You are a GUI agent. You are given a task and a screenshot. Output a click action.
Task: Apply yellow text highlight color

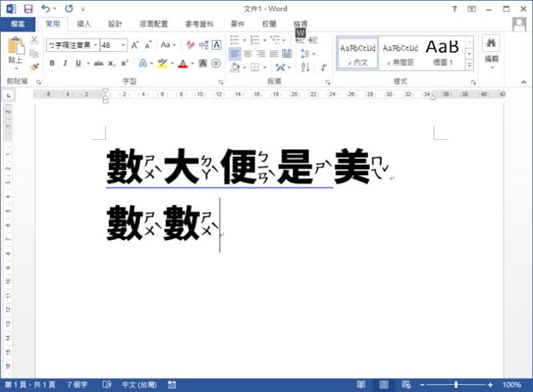pos(163,63)
